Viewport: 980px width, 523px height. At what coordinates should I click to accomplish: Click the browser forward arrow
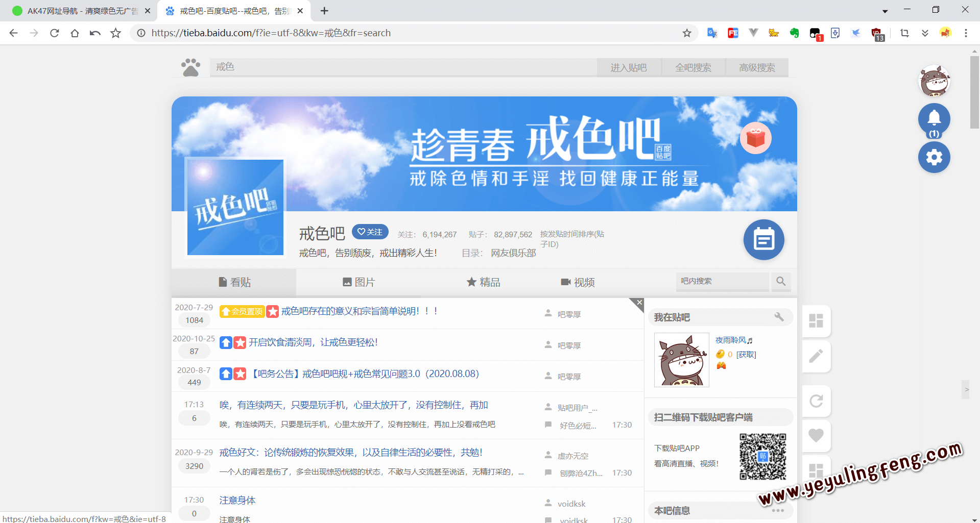pyautogui.click(x=34, y=33)
